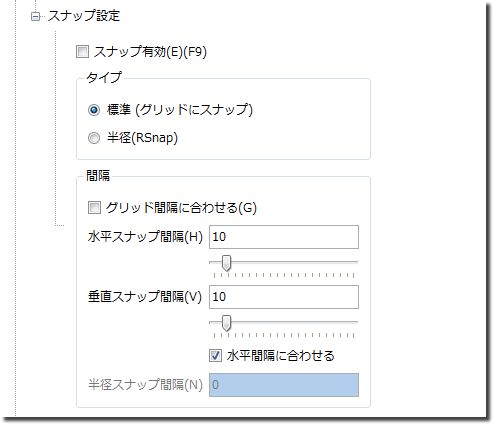Image resolution: width=494 pixels, height=425 pixels.
Task: Tick the グリッド間隔に合わせる(G) checkbox
Action: pos(94,207)
